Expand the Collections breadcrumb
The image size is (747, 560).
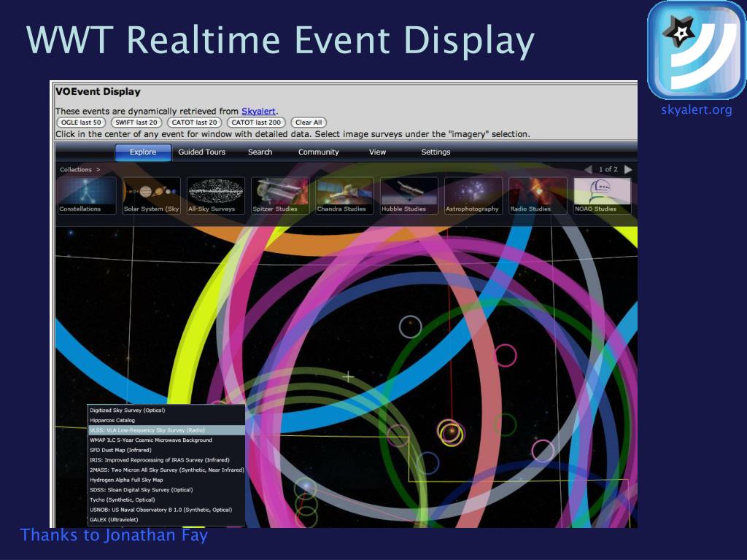pyautogui.click(x=80, y=169)
